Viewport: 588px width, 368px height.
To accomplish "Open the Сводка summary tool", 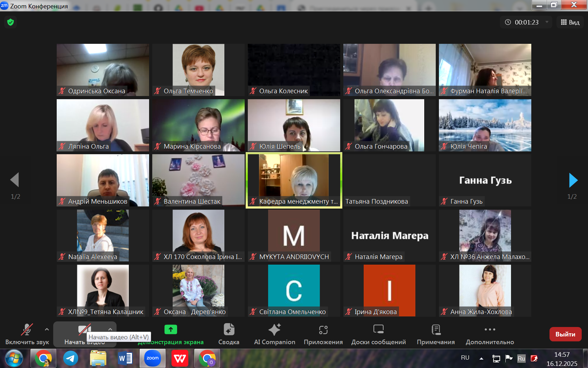I will (229, 334).
